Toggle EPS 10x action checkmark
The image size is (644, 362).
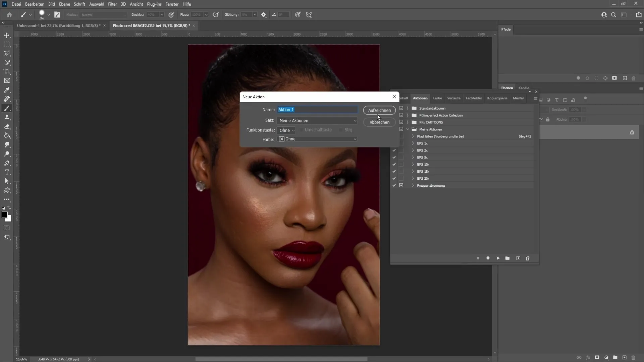394,165
